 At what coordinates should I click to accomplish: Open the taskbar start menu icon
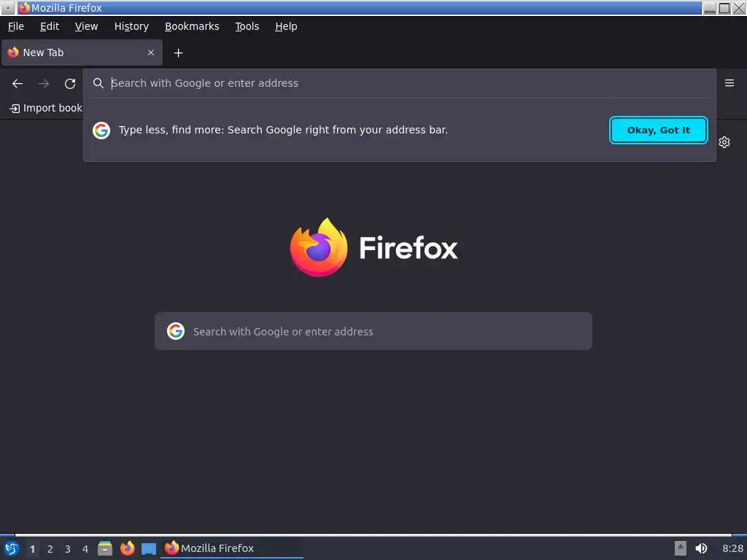pyautogui.click(x=12, y=548)
